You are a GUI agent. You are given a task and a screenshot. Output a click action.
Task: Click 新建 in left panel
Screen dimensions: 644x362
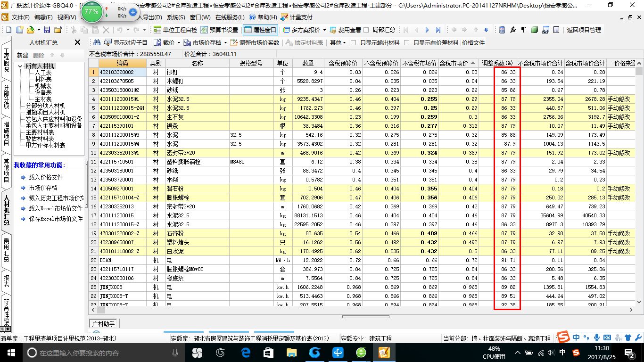point(22,55)
